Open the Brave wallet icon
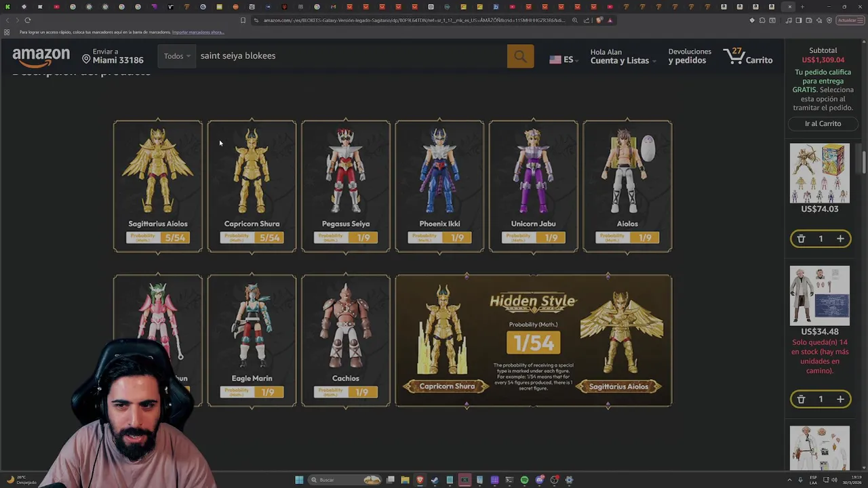The height and width of the screenshot is (488, 868). click(x=809, y=20)
